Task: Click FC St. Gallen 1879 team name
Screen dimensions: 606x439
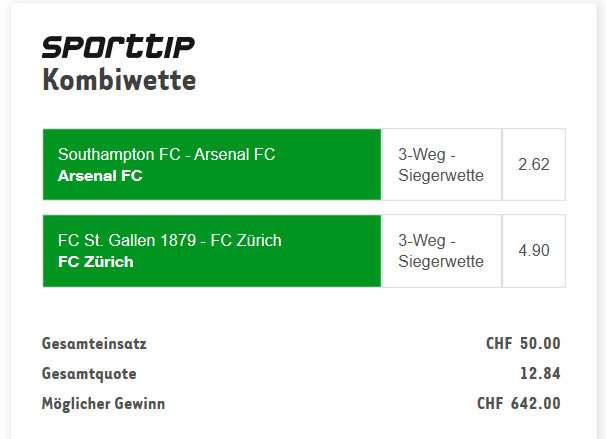Action: [x=127, y=241]
